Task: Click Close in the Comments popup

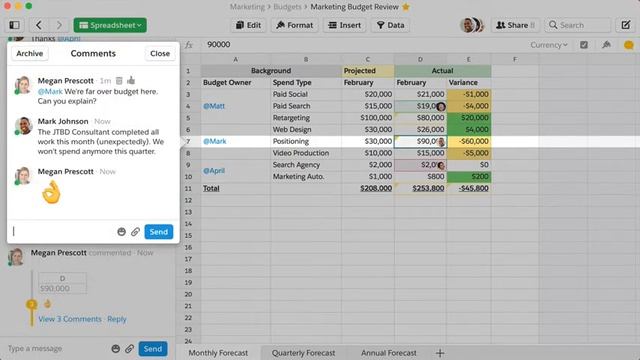Action: click(x=160, y=53)
